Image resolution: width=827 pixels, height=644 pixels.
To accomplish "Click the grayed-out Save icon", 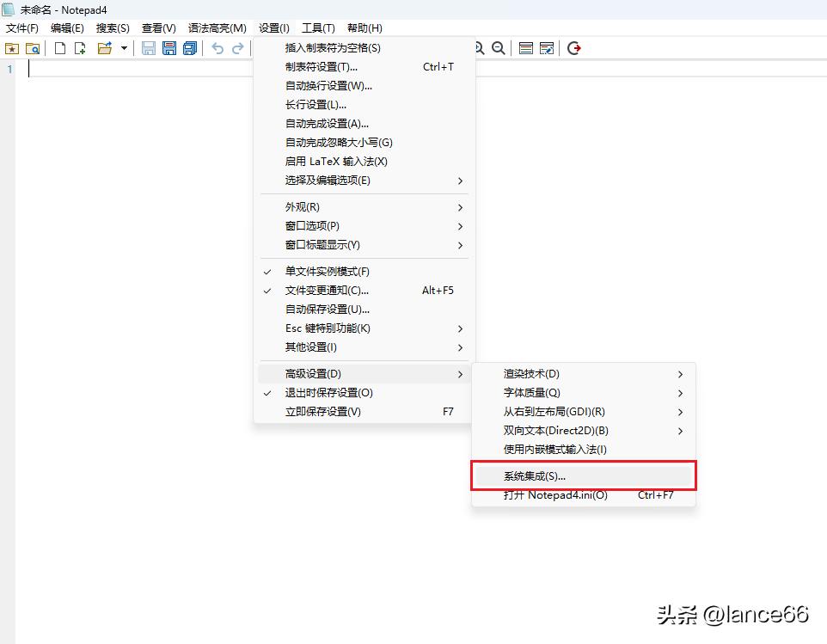I will pyautogui.click(x=149, y=48).
